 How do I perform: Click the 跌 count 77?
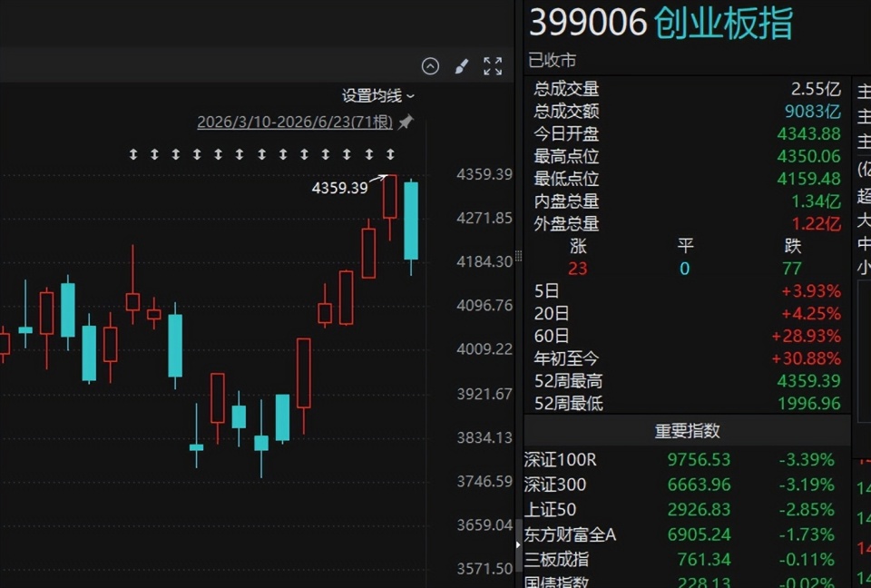[792, 269]
